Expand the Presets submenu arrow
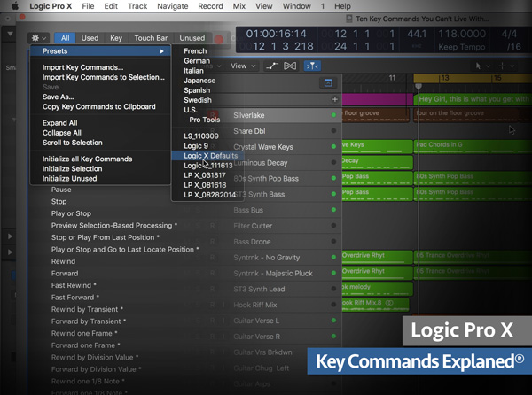Image resolution: width=532 pixels, height=395 pixels. (162, 51)
